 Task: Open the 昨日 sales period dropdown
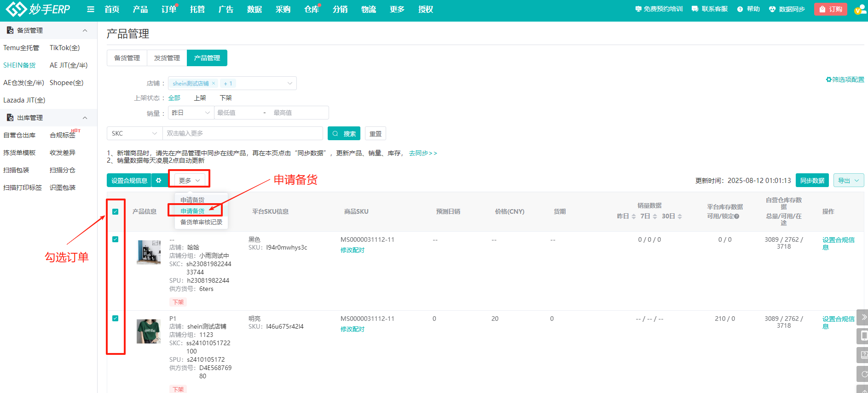click(191, 113)
